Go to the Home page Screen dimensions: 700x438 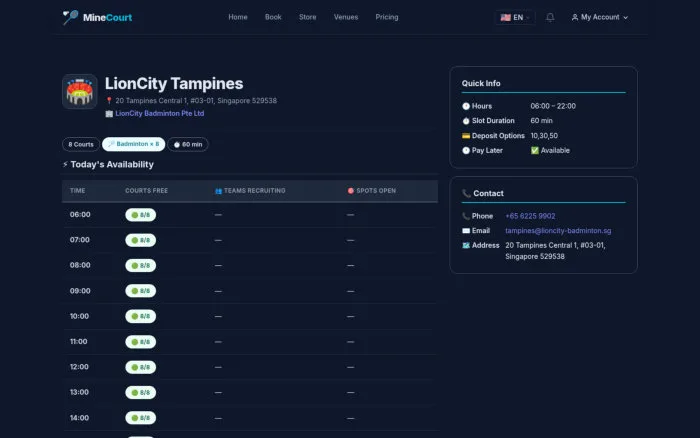pos(238,17)
